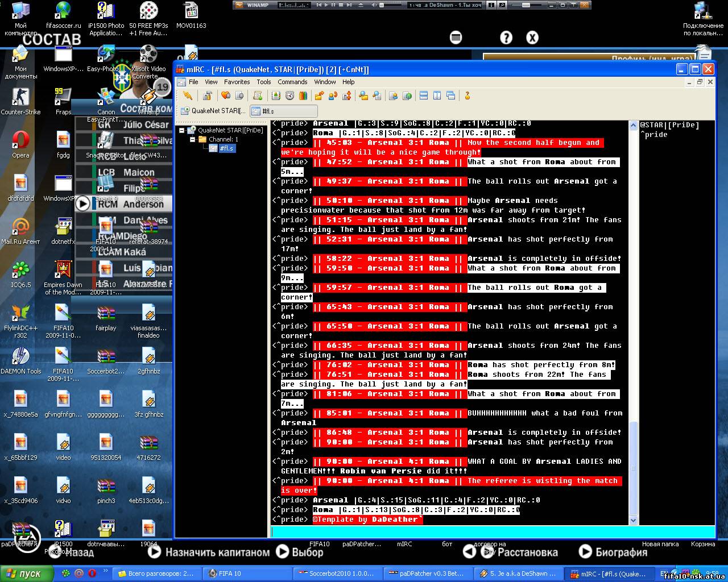Open the Opera desktop icon
This screenshot has height=582, width=728.
[x=20, y=144]
